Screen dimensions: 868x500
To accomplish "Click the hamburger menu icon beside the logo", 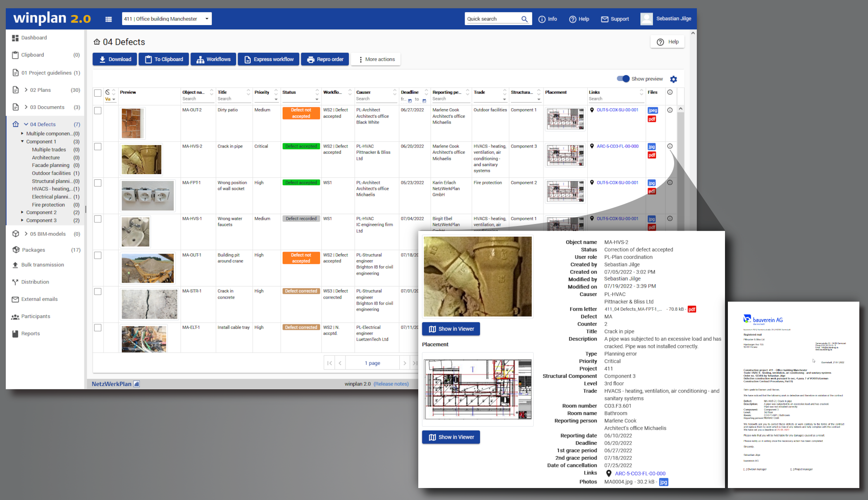I will tap(109, 19).
